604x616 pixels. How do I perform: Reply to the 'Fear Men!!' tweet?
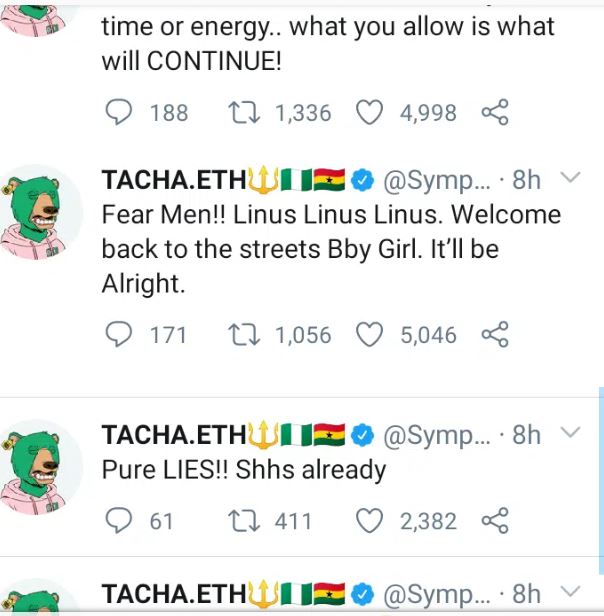(119, 334)
